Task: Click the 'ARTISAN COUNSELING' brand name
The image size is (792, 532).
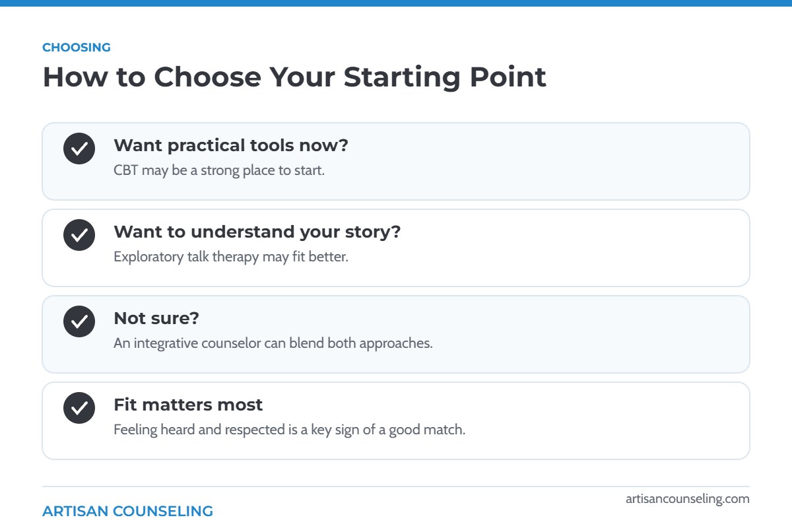Action: [127, 512]
